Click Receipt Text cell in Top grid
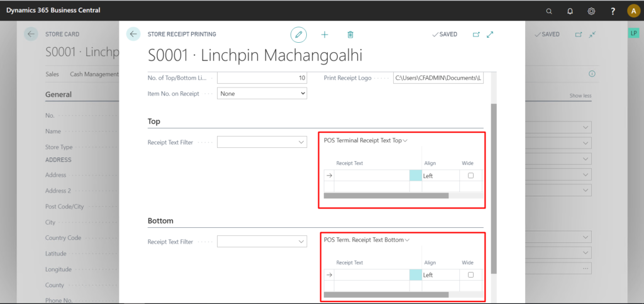 tap(372, 176)
